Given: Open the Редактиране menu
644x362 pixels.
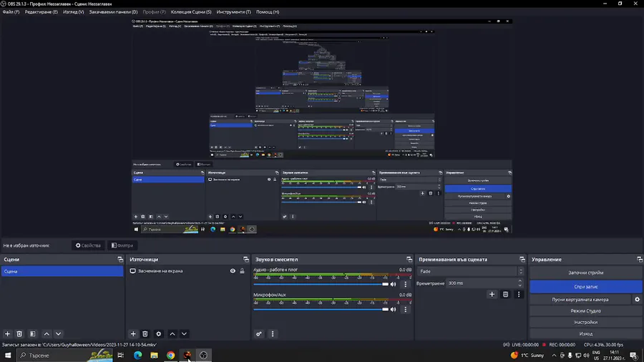Looking at the screenshot, I should (x=41, y=12).
